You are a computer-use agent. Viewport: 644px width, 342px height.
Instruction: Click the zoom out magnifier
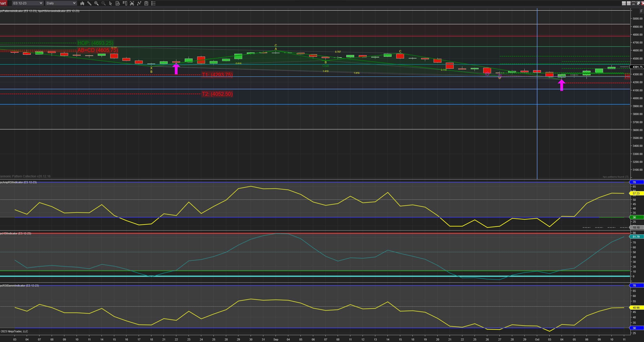click(x=104, y=3)
